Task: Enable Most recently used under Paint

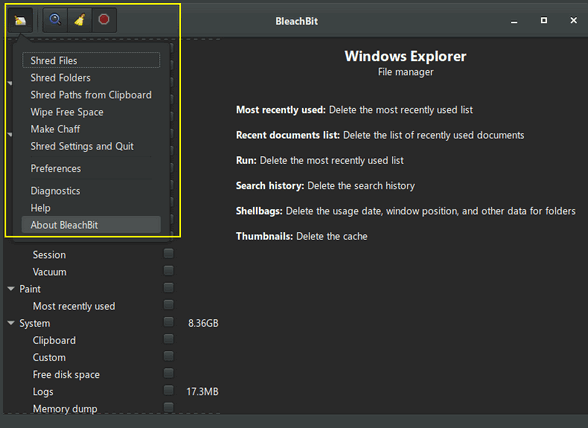Action: coord(169,305)
